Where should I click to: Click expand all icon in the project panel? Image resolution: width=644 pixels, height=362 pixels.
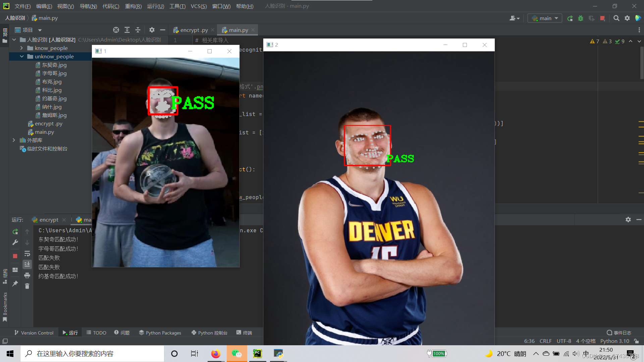[127, 30]
